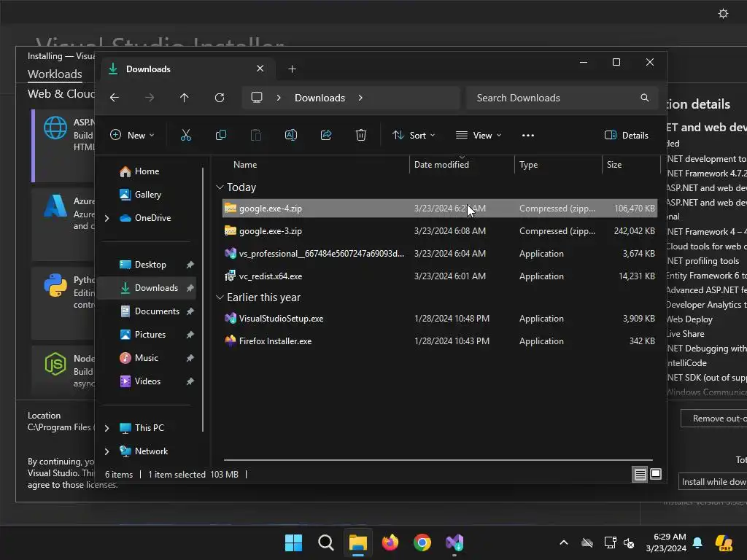Open the New dropdown menu
Viewport: 747px width, 560px height.
tap(132, 135)
